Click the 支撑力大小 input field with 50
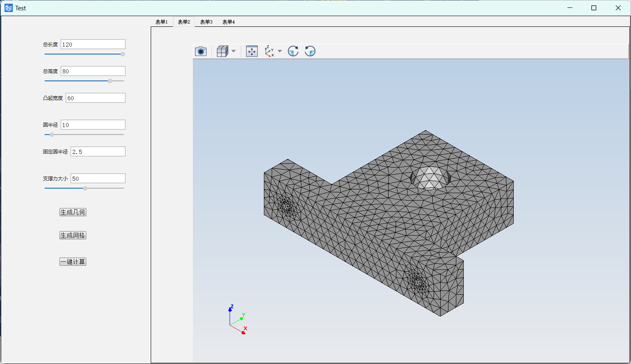Screen dimensions: 631x364 [98, 178]
